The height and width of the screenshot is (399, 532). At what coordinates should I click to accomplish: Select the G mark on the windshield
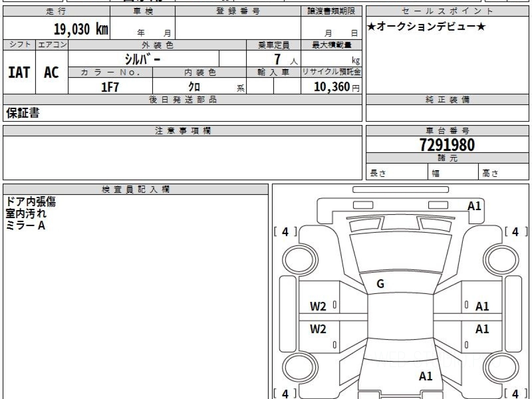point(380,284)
